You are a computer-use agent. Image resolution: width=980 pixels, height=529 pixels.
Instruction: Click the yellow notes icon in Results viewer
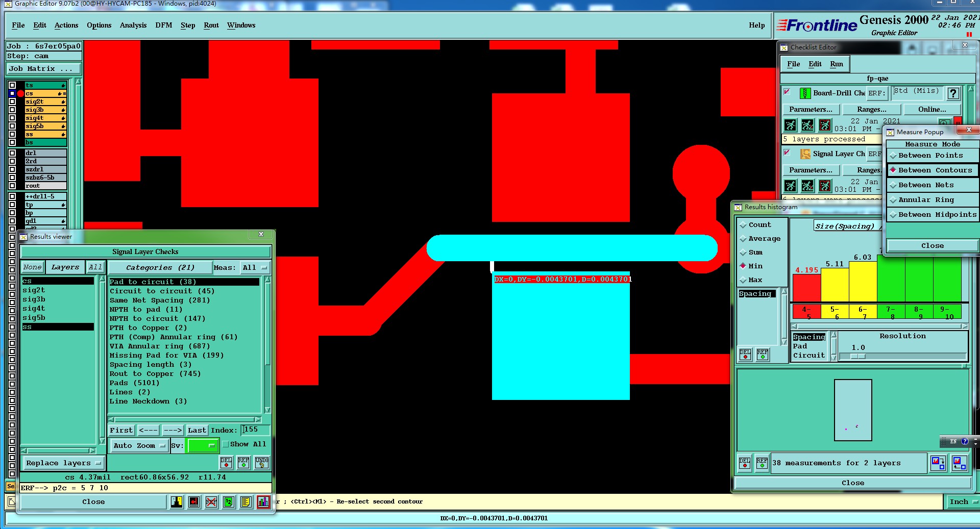(x=246, y=502)
